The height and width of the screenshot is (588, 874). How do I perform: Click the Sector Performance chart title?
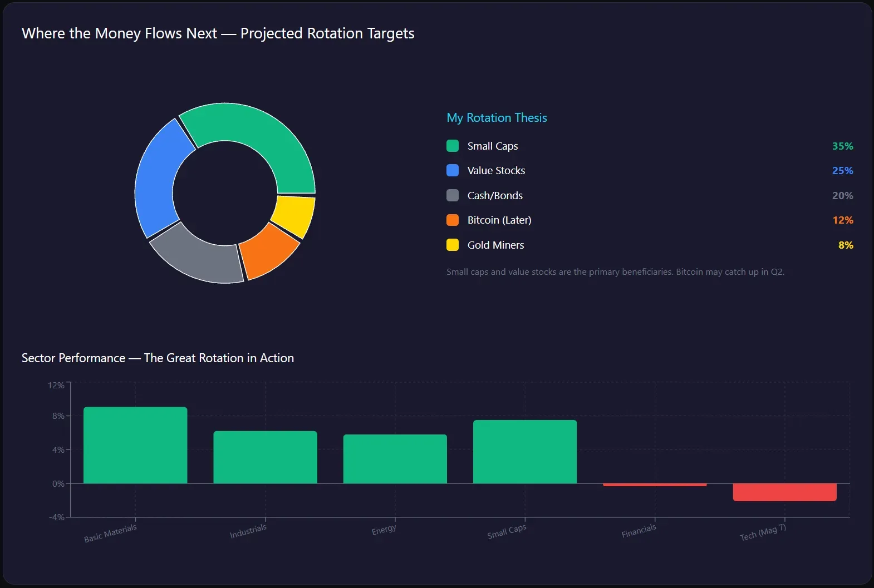(158, 358)
